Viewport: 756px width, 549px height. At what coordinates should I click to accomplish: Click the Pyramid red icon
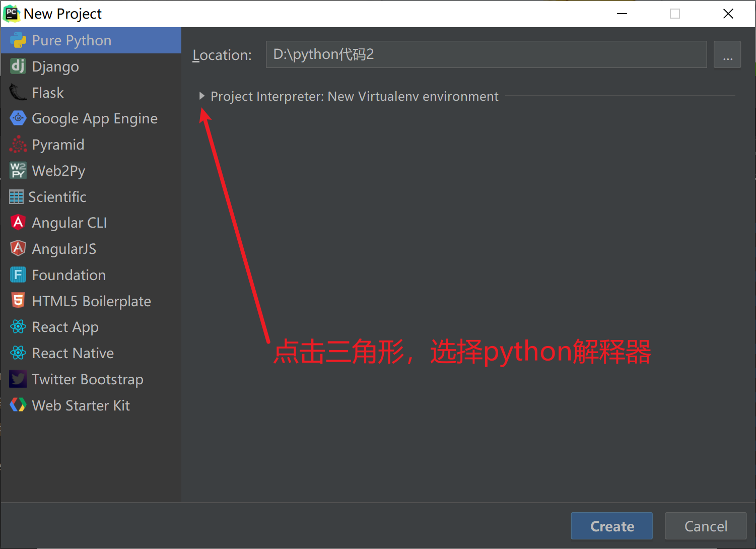[18, 145]
